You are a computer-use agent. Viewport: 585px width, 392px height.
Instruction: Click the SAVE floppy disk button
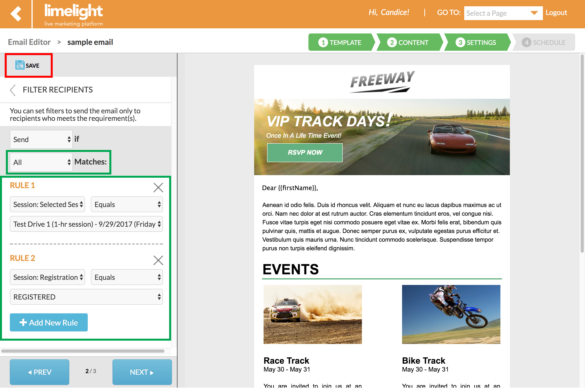[28, 65]
